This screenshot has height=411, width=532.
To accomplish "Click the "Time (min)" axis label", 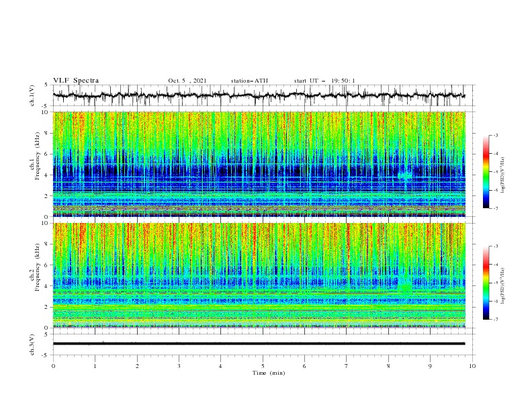I will click(269, 373).
